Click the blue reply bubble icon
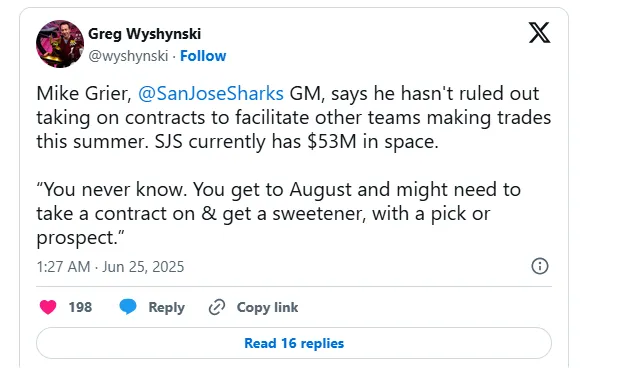The width and height of the screenshot is (622, 368). tap(128, 307)
